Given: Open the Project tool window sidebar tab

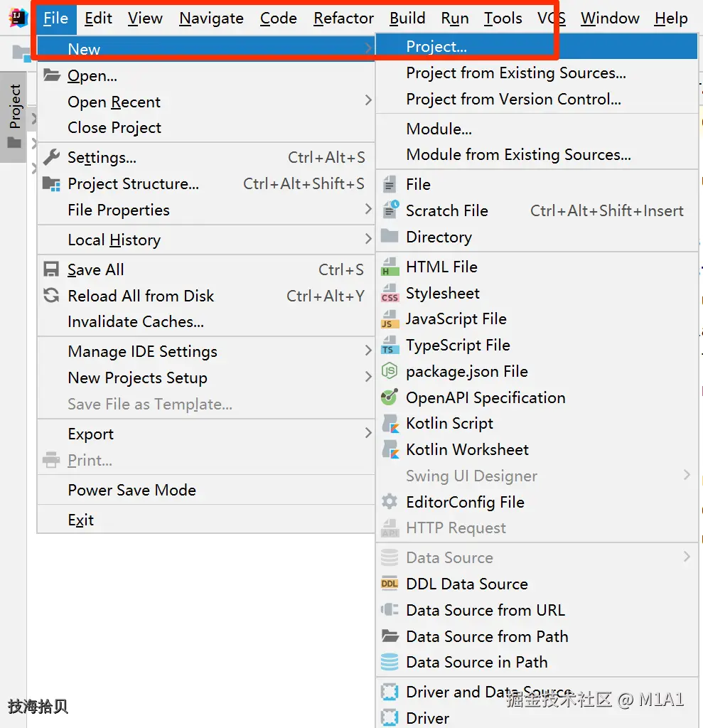Looking at the screenshot, I should [x=14, y=116].
